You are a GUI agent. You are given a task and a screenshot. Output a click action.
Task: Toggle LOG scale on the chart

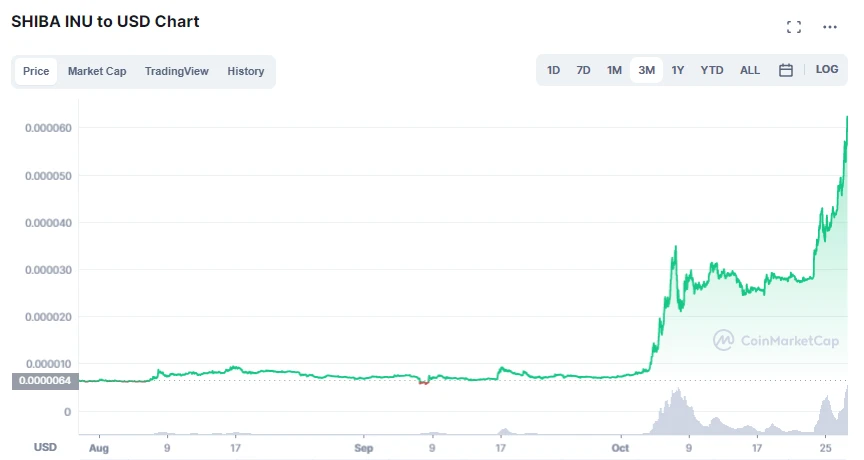click(x=827, y=70)
